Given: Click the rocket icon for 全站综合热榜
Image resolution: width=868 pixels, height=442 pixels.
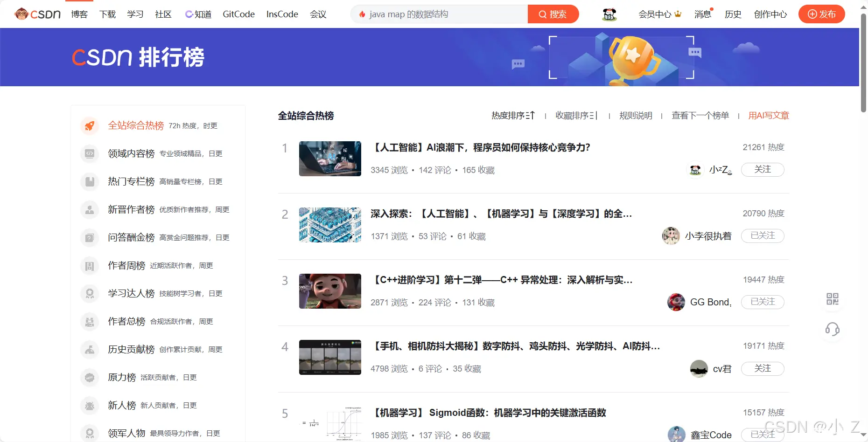Looking at the screenshot, I should (x=90, y=125).
